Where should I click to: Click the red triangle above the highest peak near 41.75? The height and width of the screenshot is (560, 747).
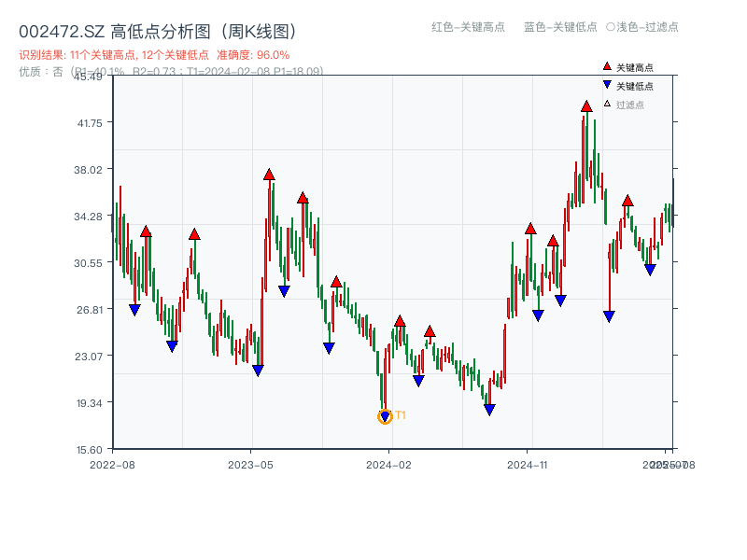[585, 108]
